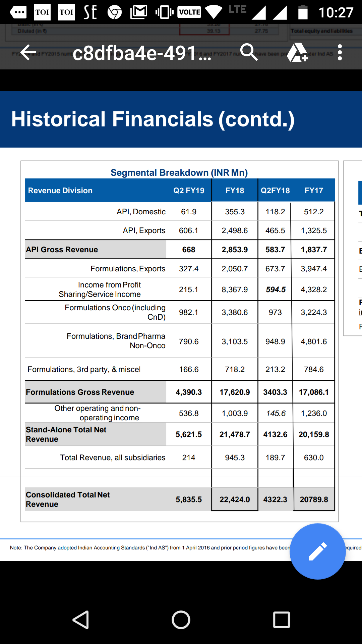Open recent apps with the square button
This screenshot has height=644, width=362.
pyautogui.click(x=281, y=620)
